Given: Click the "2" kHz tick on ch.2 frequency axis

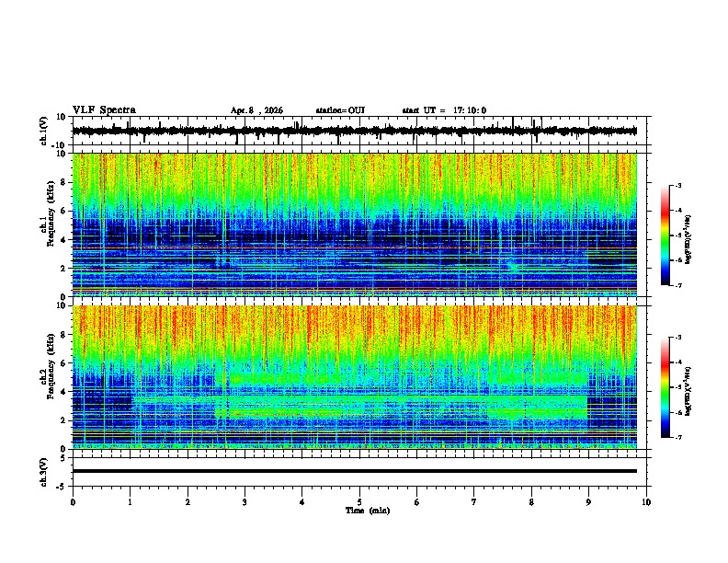Looking at the screenshot, I should click(64, 420).
